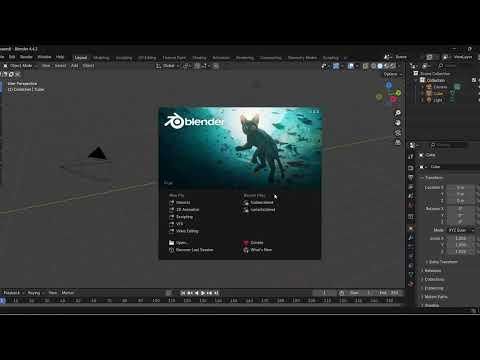
Task: Select rendered viewport shading
Action: click(393, 66)
